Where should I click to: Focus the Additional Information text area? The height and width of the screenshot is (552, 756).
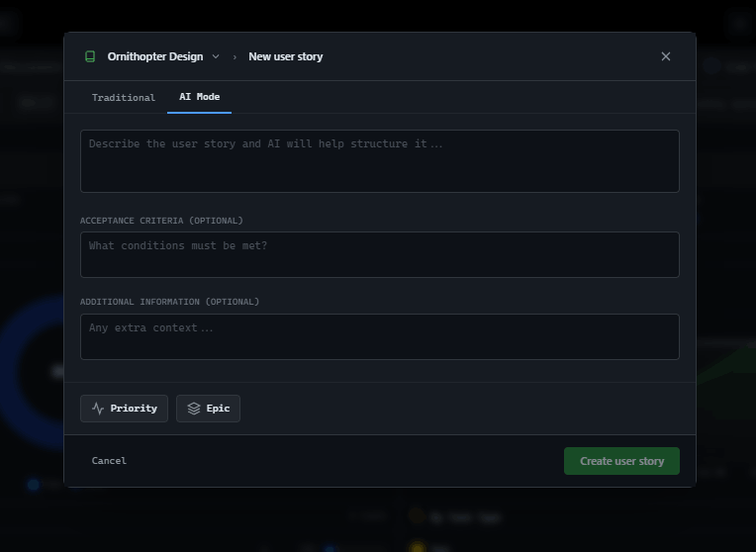379,336
